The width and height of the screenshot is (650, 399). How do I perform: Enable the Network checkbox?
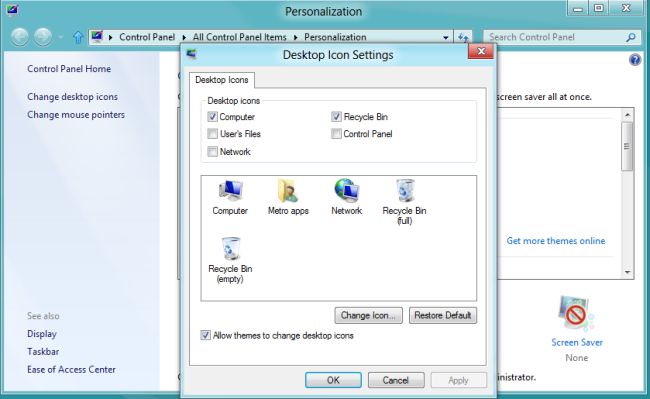(x=212, y=151)
